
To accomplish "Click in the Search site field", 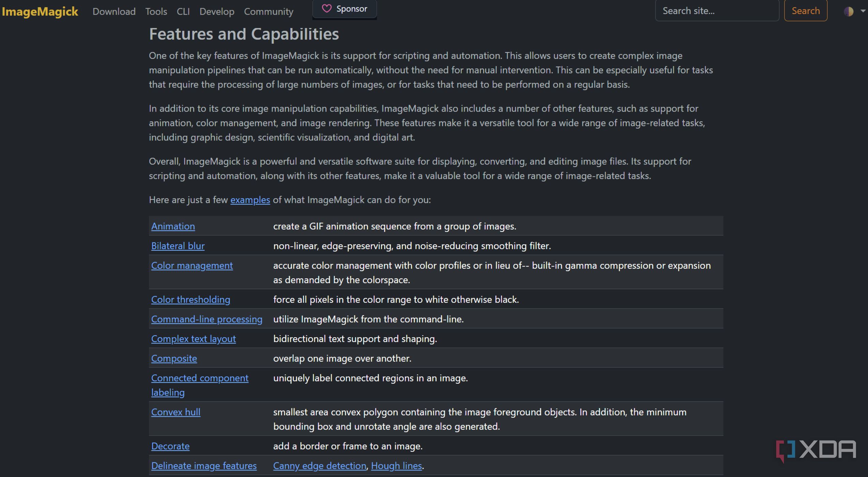I will coord(717,11).
